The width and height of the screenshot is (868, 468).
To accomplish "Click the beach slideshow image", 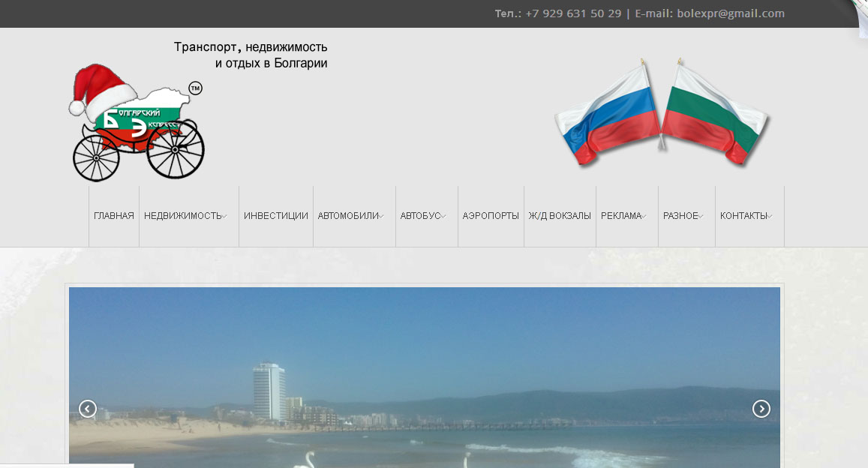I will 425,377.
